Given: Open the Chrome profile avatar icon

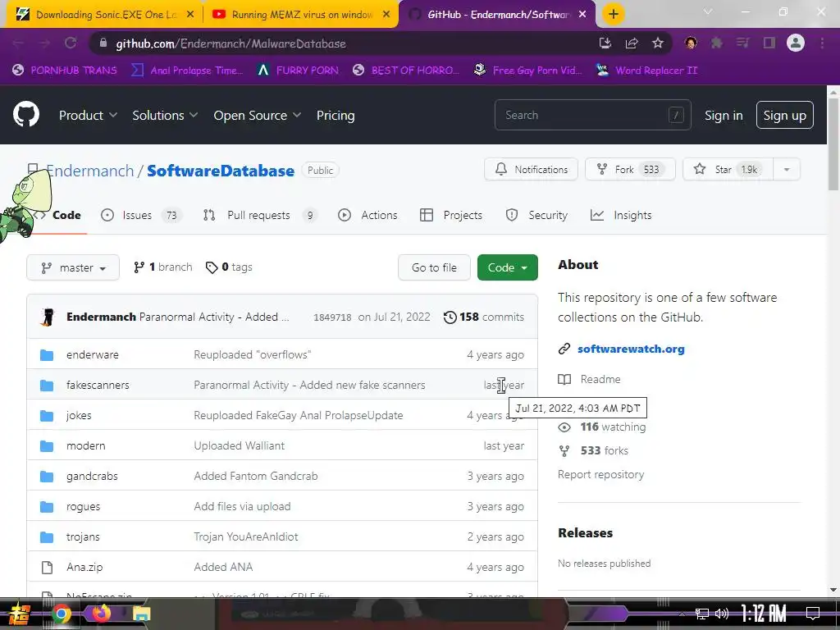Looking at the screenshot, I should [x=796, y=43].
